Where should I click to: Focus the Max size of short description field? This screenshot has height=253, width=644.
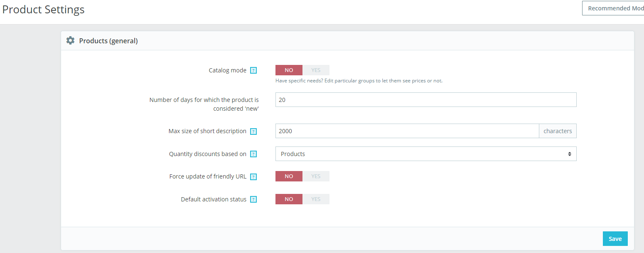click(x=407, y=131)
